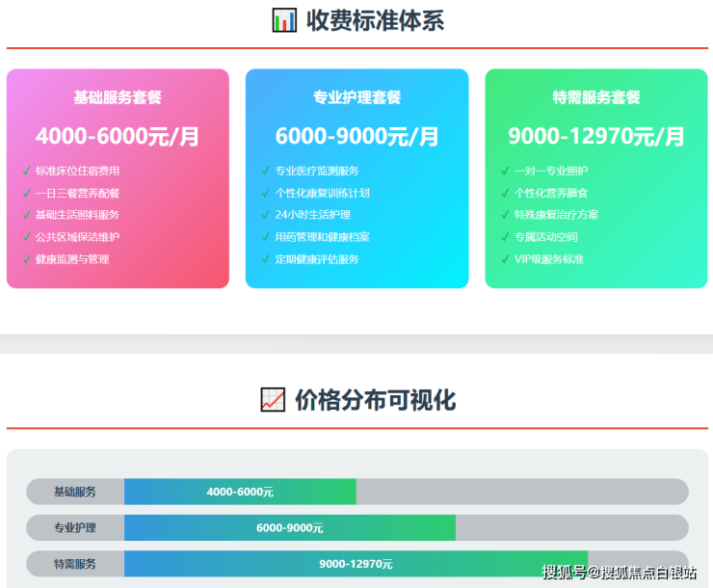Click the 专业护理 bar label
Image resolution: width=713 pixels, height=588 pixels.
[x=75, y=528]
